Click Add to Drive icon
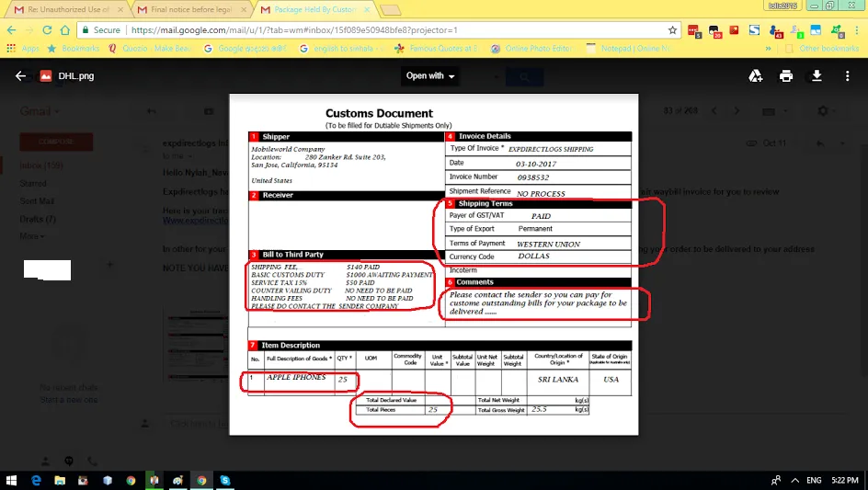 tap(756, 76)
